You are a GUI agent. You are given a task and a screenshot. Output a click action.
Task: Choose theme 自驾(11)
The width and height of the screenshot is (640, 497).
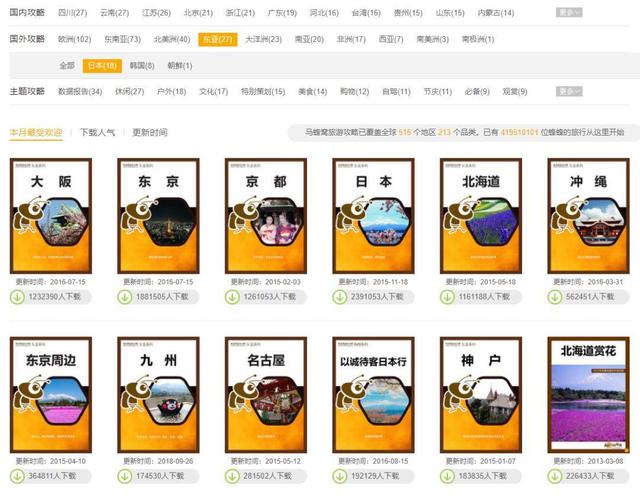[x=396, y=91]
